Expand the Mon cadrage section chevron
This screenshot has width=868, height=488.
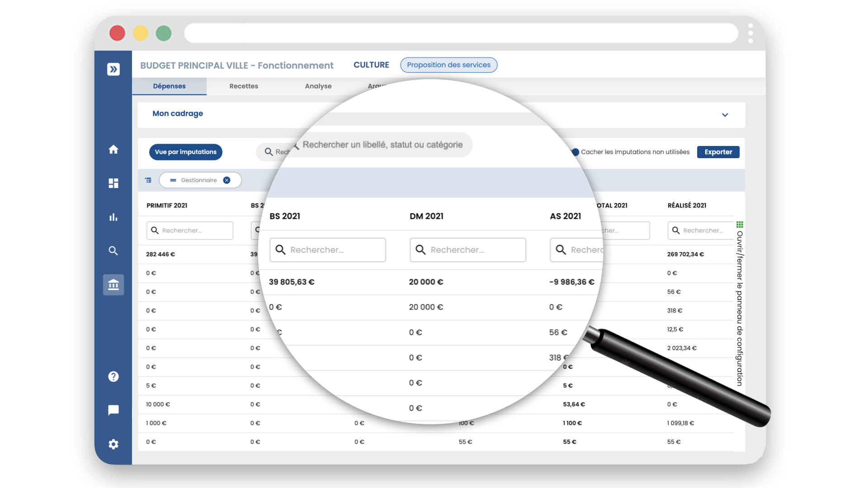tap(725, 115)
